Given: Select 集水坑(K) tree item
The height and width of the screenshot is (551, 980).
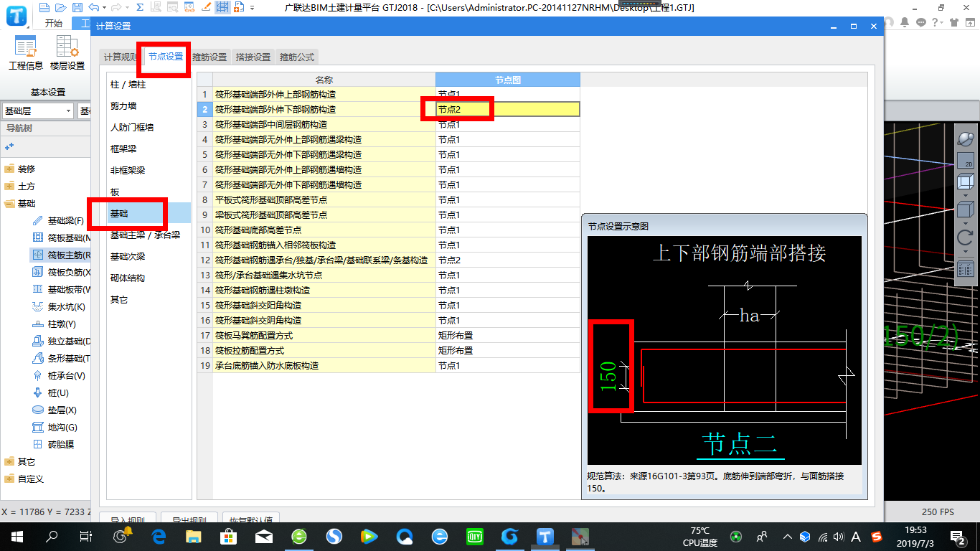Looking at the screenshot, I should click(60, 306).
